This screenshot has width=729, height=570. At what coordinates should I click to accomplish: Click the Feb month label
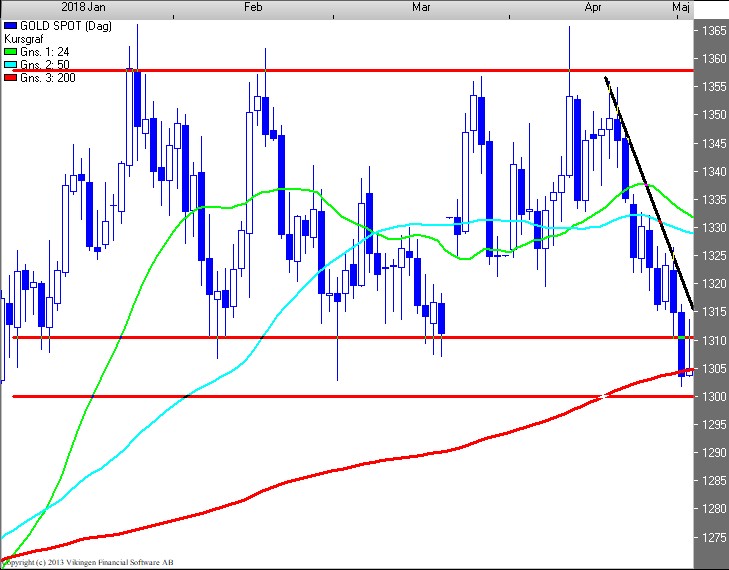pyautogui.click(x=253, y=7)
